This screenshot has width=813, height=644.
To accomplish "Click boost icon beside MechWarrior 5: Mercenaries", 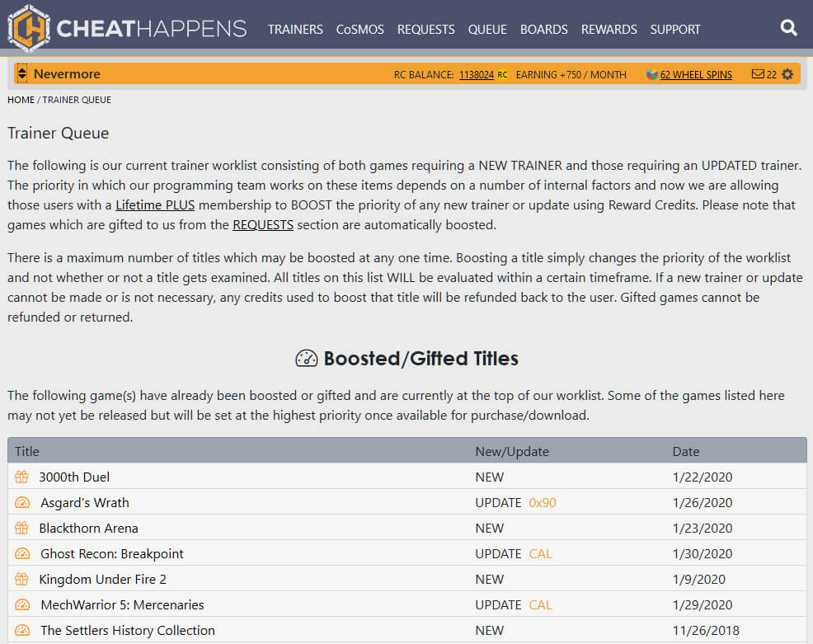I will tap(22, 604).
